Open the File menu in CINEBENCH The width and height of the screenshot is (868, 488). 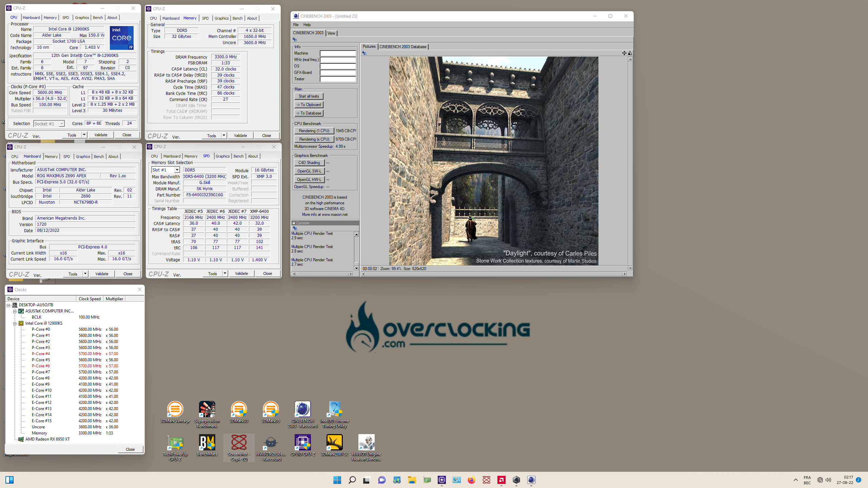(296, 25)
